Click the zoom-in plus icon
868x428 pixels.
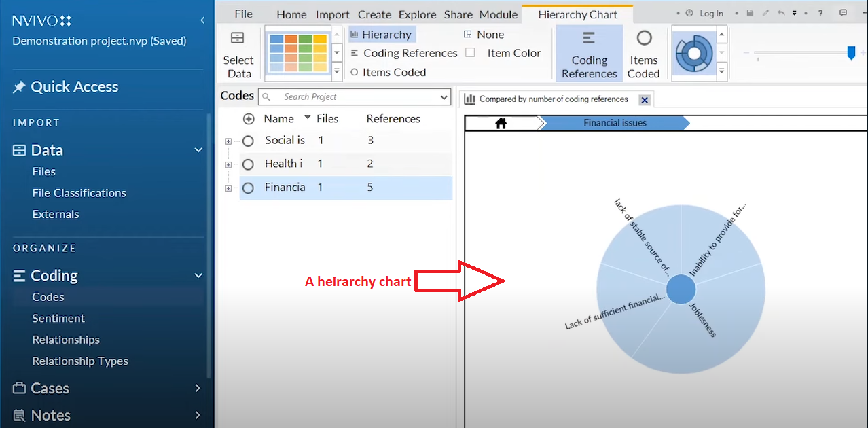[863, 53]
